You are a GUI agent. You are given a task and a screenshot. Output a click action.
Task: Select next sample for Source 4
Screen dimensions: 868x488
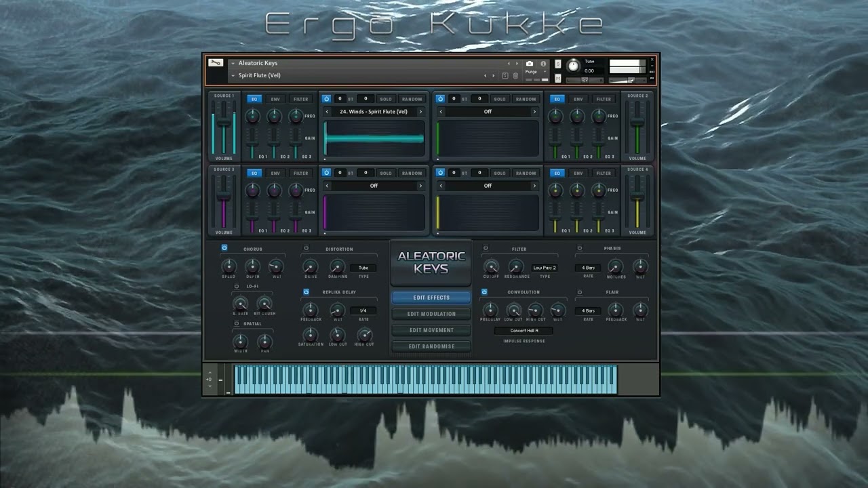[x=534, y=185]
